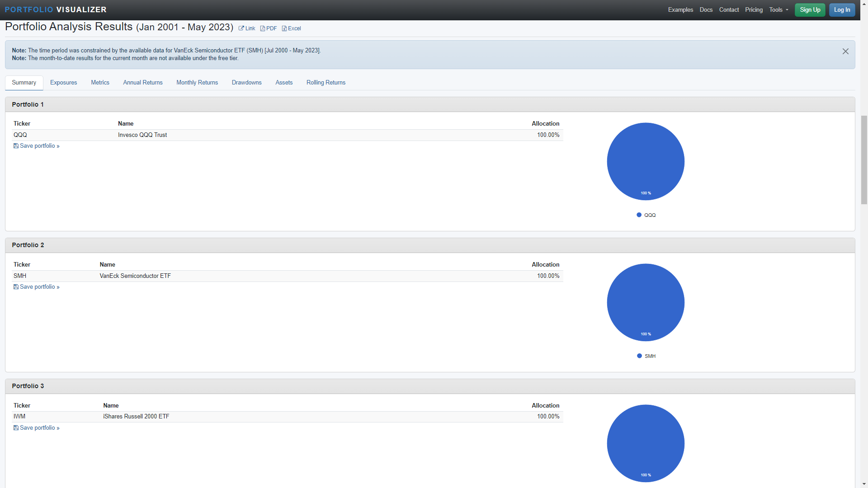Viewport: 868px width, 488px height.
Task: Toggle SMH legend marker in pie chart
Action: coord(639,356)
